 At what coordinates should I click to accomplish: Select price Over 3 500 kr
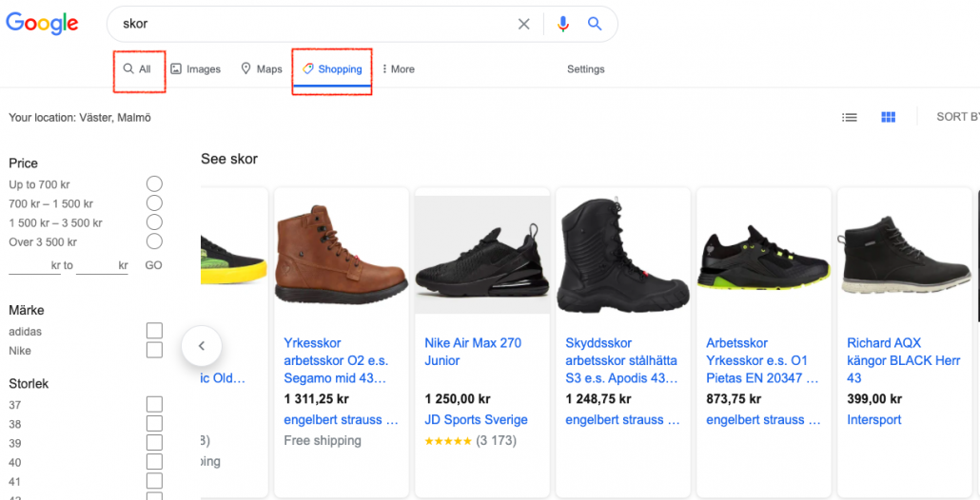click(x=154, y=241)
